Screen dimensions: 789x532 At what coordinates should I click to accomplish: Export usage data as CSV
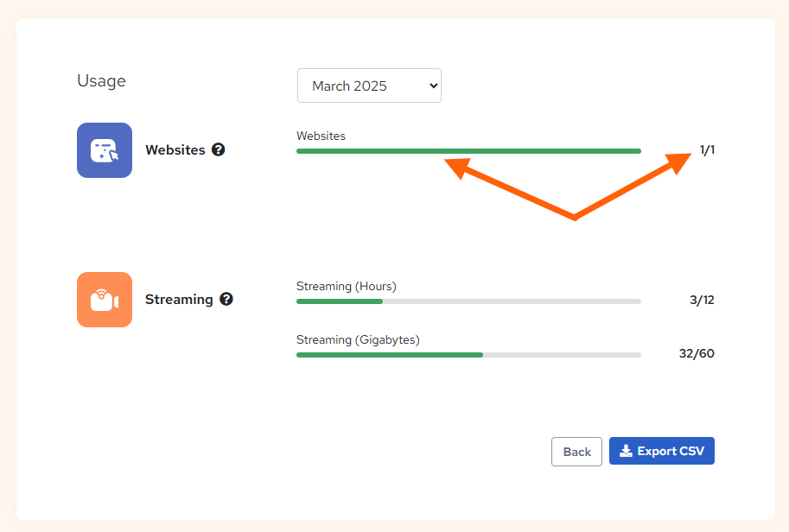click(661, 450)
